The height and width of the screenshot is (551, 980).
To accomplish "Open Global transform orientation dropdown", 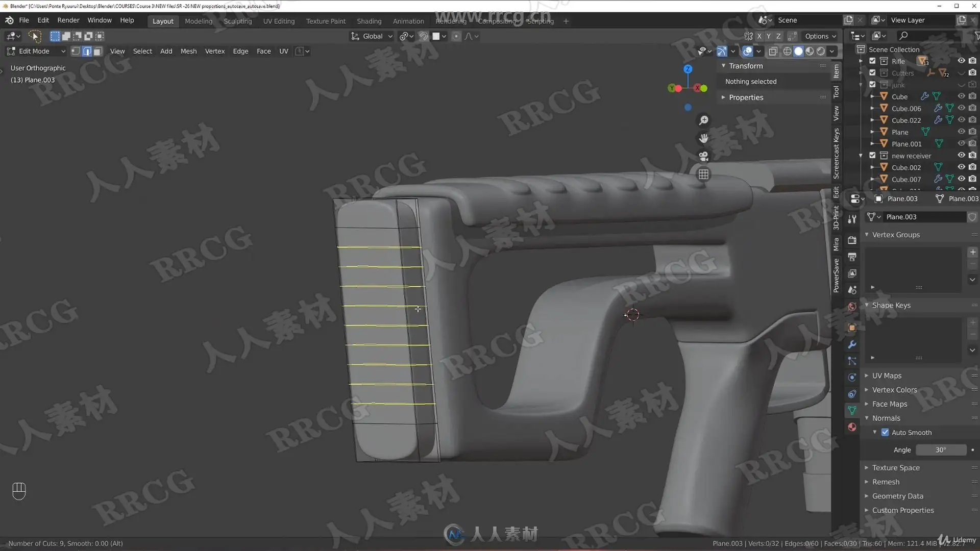I will coord(372,36).
